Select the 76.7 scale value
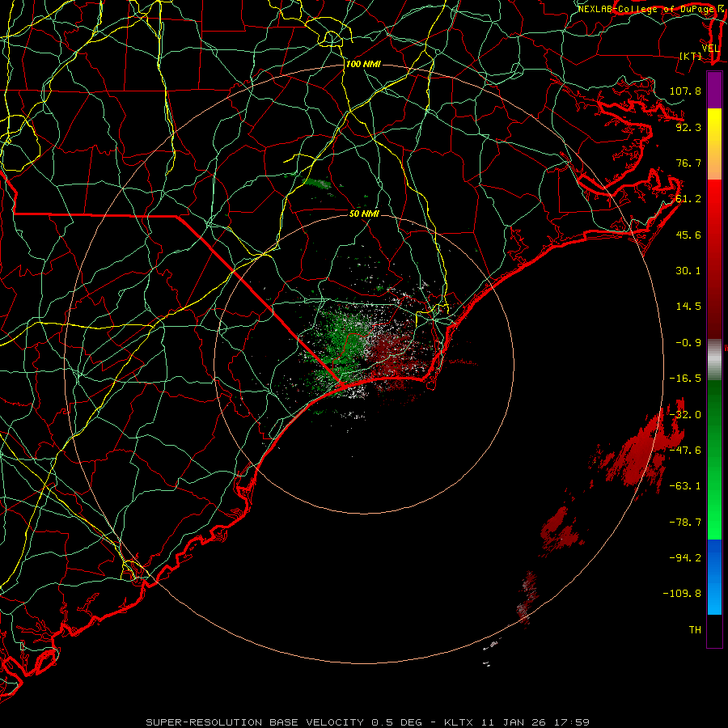Viewport: 728px width, 728px height. click(x=688, y=163)
